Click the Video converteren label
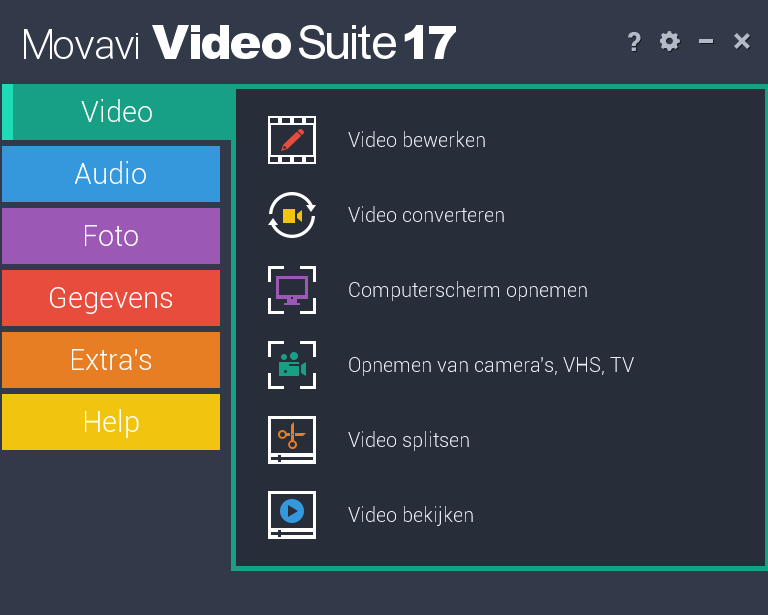768x615 pixels. pyautogui.click(x=426, y=215)
